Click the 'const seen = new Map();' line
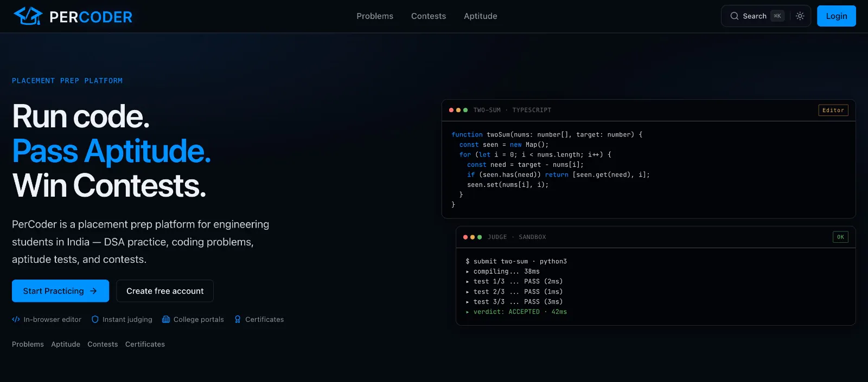This screenshot has height=382, width=868. 504,145
